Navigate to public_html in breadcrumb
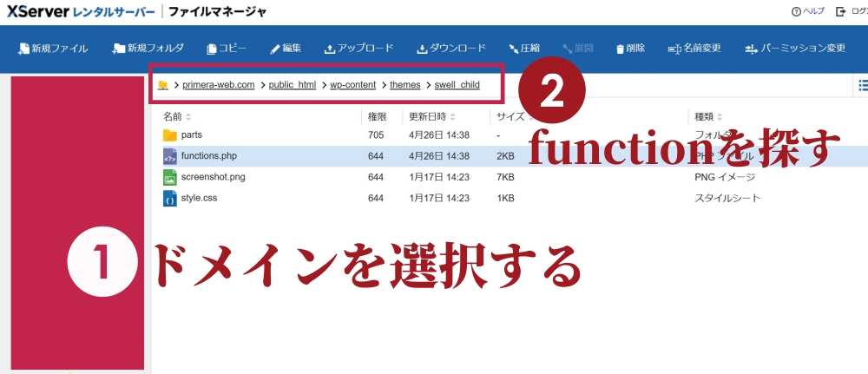Image resolution: width=868 pixels, height=374 pixels. coord(293,85)
